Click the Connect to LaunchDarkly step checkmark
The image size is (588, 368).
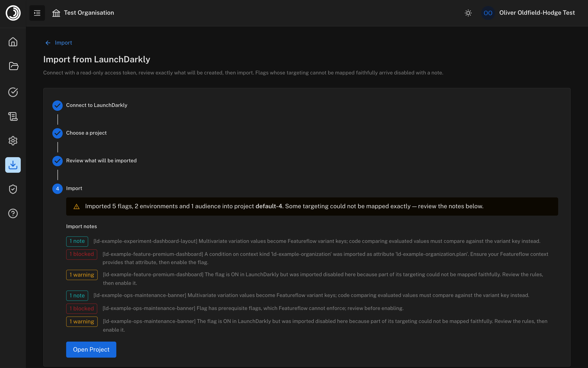point(58,105)
